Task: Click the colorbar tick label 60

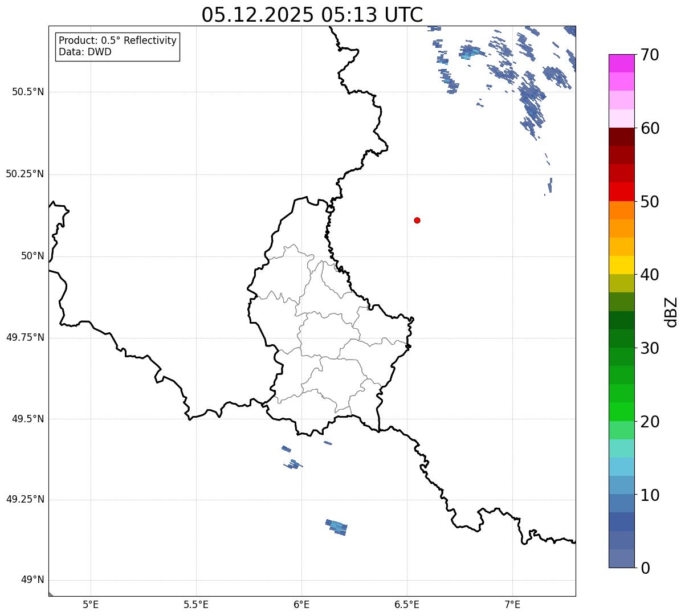Action: [x=650, y=128]
